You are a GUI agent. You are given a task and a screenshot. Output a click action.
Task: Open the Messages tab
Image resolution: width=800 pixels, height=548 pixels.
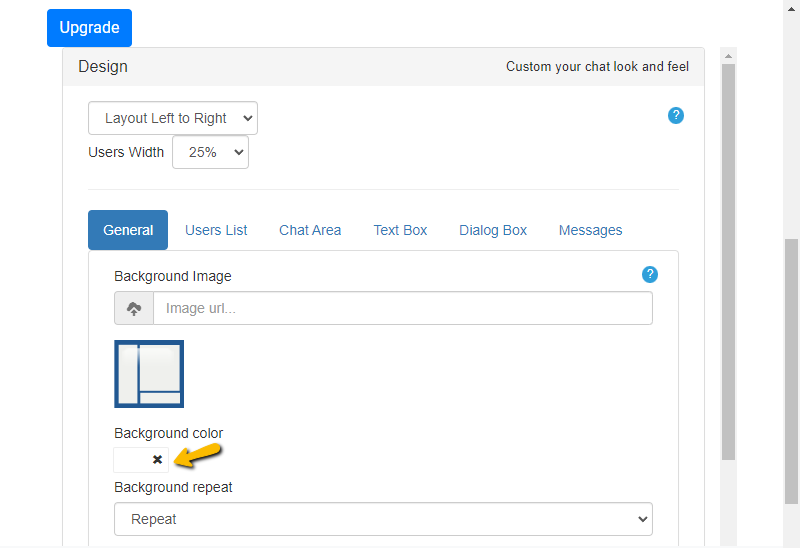590,230
